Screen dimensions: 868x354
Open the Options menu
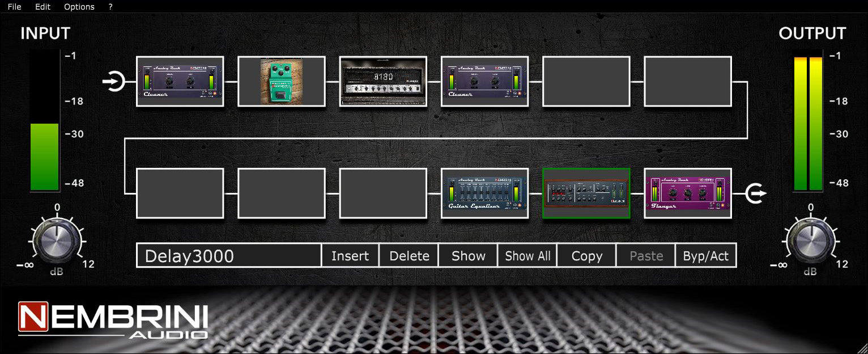pyautogui.click(x=79, y=7)
